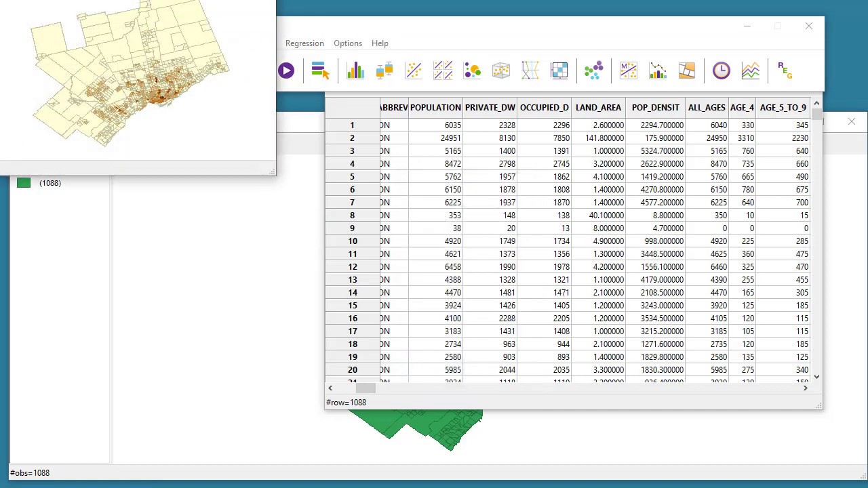
Task: Click the PRIVATE_DW column header
Action: click(490, 108)
